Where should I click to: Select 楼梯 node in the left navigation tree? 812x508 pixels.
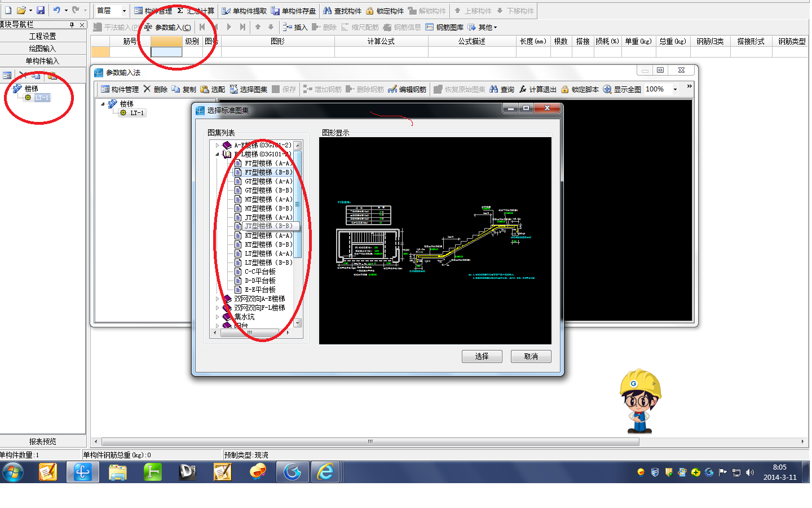[31, 89]
